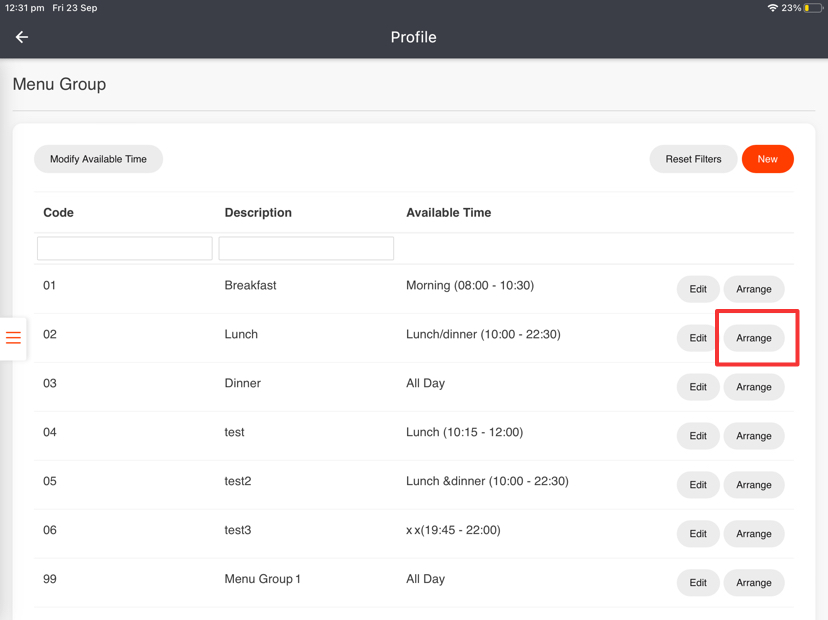
Task: Arrange the Dinner menu group
Action: click(x=753, y=387)
